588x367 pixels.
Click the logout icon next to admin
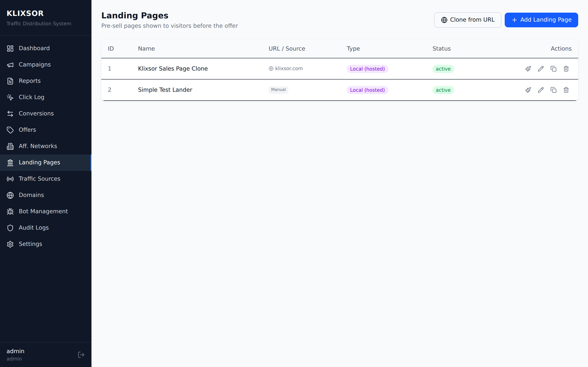(x=81, y=355)
